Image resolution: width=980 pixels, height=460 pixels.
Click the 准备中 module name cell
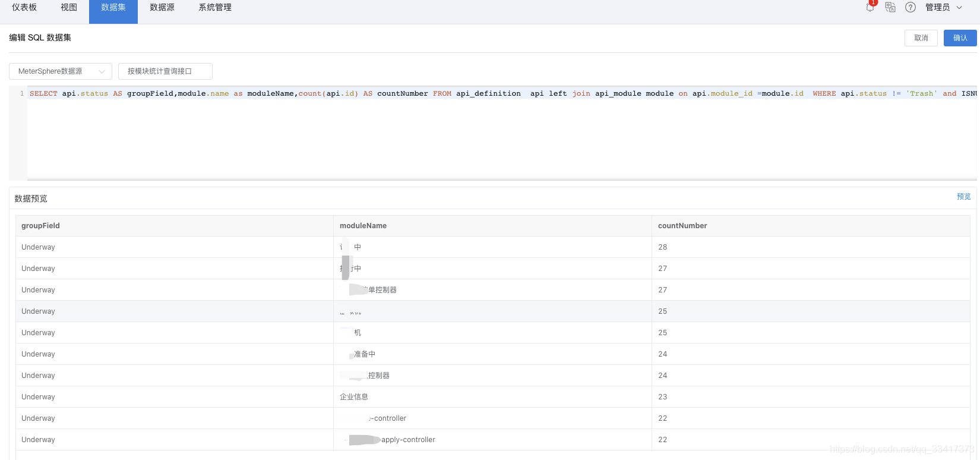coord(492,354)
